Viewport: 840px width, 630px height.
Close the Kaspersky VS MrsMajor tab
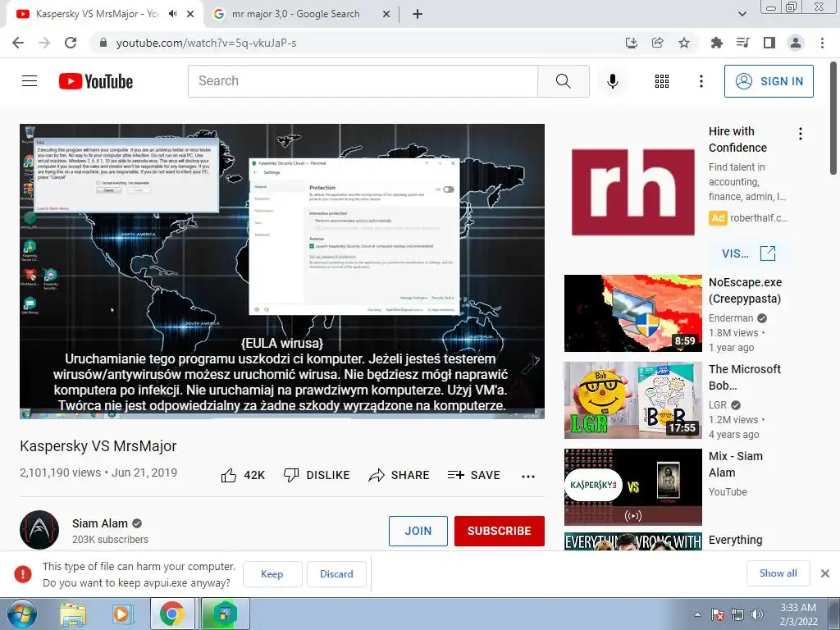190,15
